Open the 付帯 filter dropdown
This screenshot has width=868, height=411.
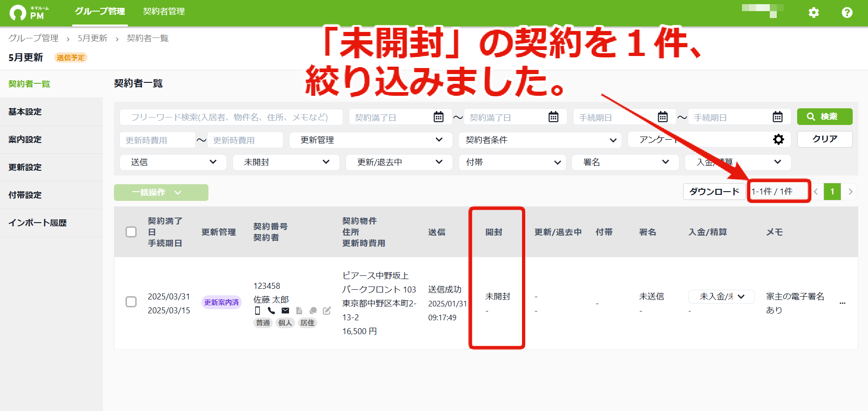click(x=512, y=162)
